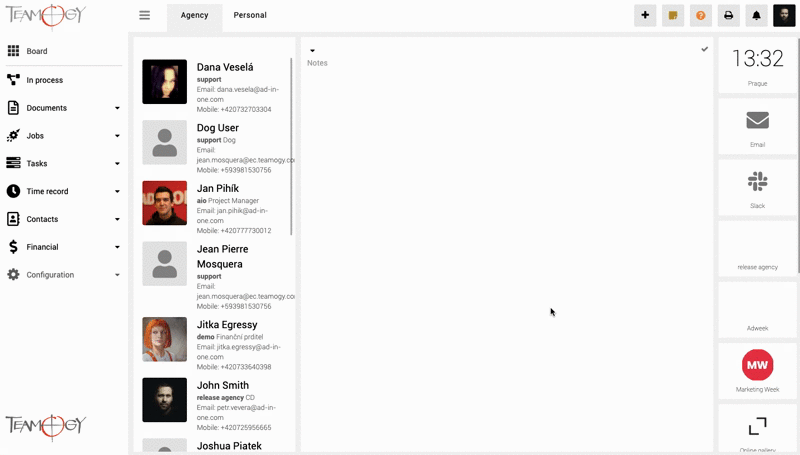Image resolution: width=800 pixels, height=455 pixels.
Task: Open the orange help question icon
Action: coord(701,15)
